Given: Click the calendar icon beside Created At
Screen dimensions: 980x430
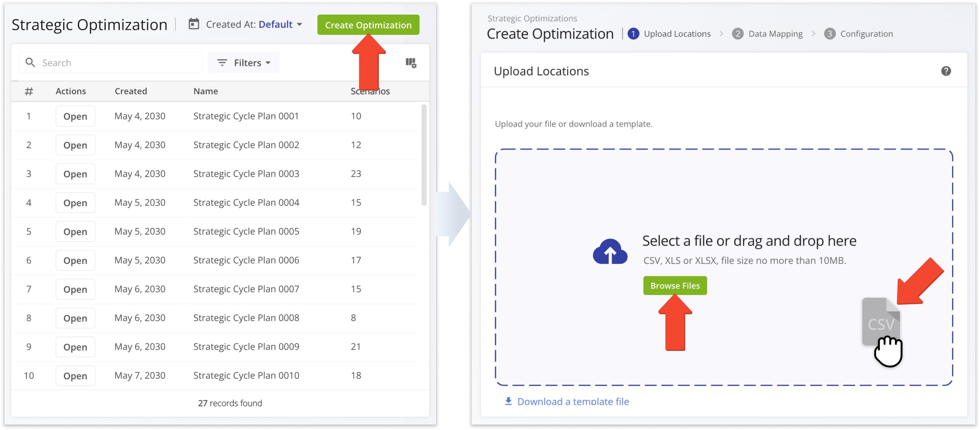Looking at the screenshot, I should 194,24.
